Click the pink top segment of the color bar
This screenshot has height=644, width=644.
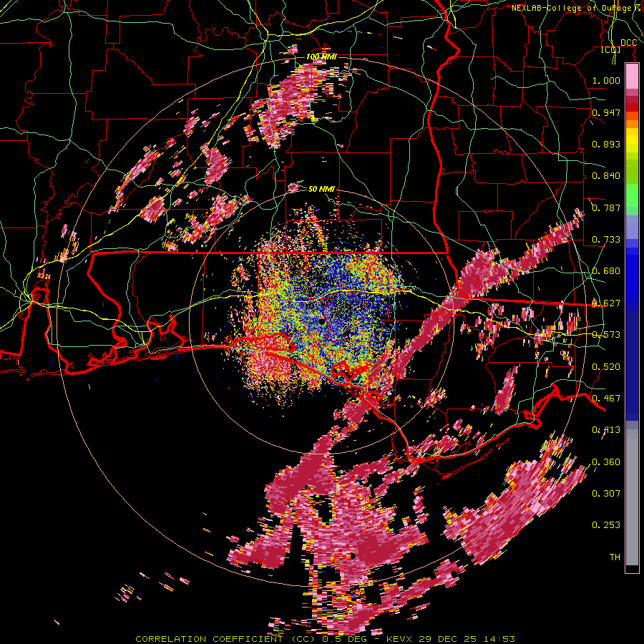[x=632, y=76]
